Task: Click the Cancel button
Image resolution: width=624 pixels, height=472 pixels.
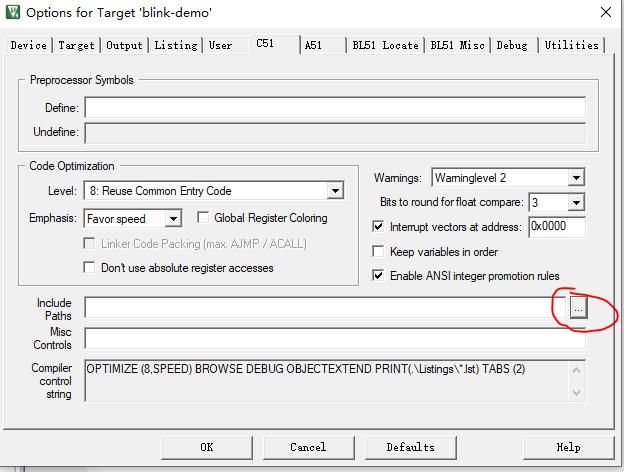Action: pos(308,447)
